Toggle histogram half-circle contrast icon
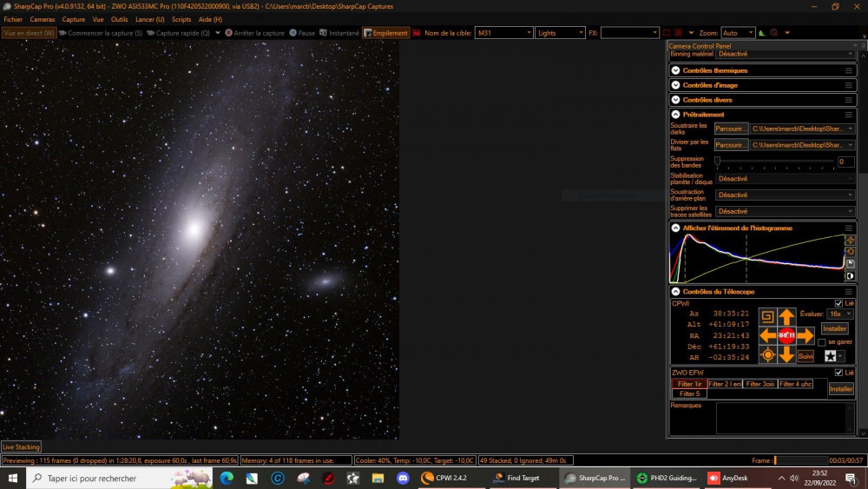This screenshot has width=868, height=489. [851, 276]
